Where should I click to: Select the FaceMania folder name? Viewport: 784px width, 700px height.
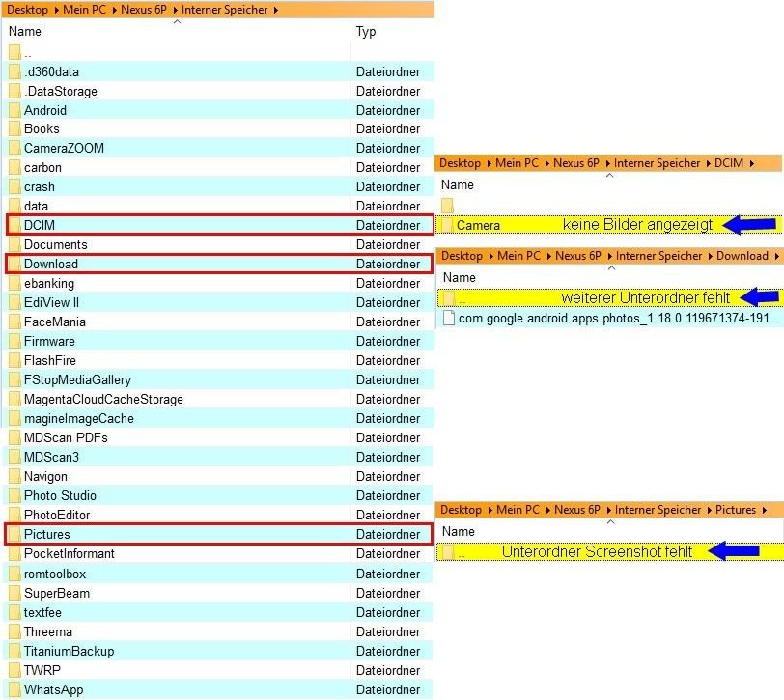[55, 322]
